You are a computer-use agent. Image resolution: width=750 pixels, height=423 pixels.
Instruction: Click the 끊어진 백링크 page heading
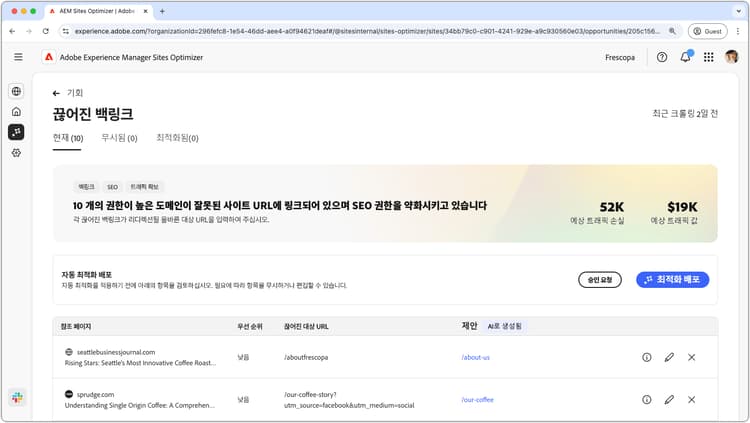point(93,114)
